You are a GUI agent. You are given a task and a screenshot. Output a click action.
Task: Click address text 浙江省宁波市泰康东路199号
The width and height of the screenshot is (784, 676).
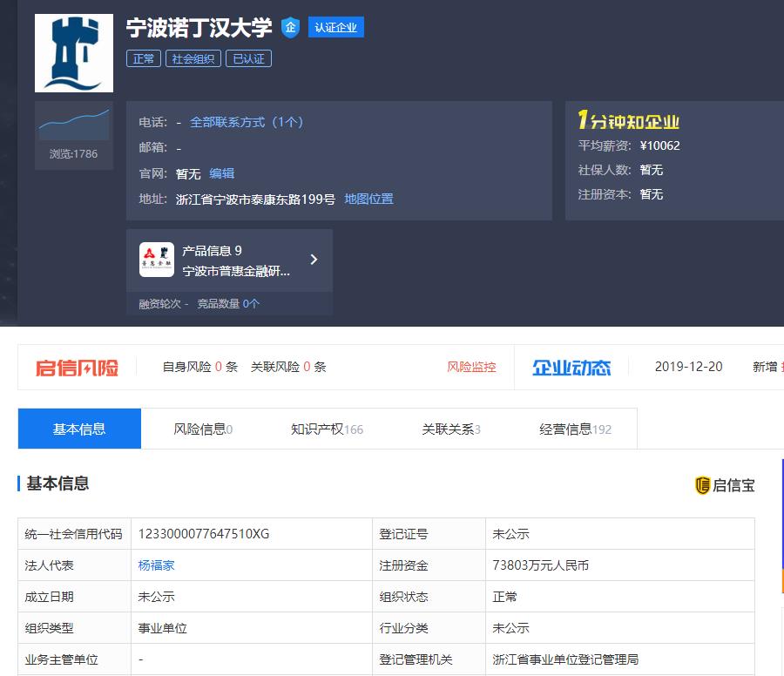coord(255,199)
